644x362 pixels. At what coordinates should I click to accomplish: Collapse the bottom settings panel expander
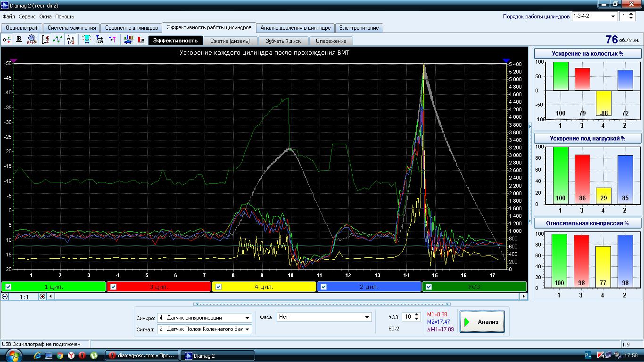322,304
